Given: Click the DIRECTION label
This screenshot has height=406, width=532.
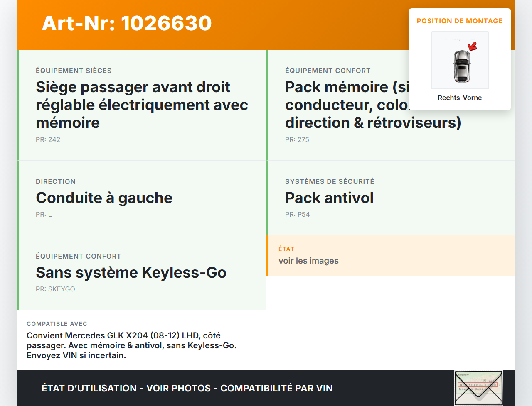Looking at the screenshot, I should click(x=56, y=181).
